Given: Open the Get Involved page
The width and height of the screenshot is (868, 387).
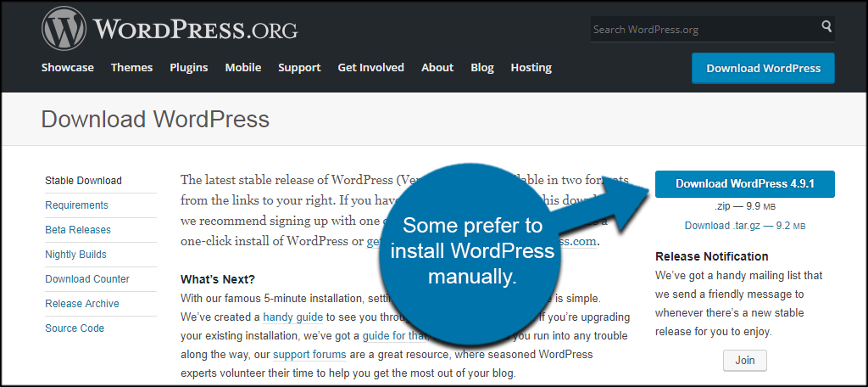Looking at the screenshot, I should [x=371, y=68].
